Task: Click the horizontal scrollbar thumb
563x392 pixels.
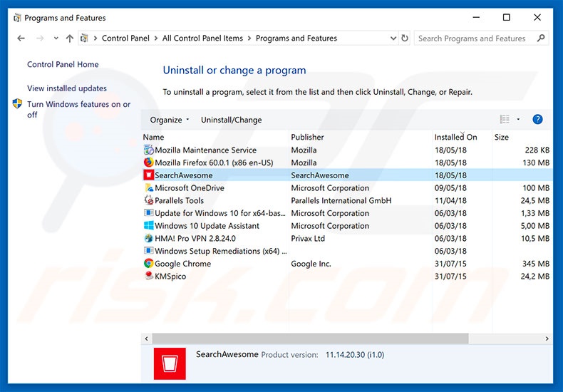Action: 310,338
